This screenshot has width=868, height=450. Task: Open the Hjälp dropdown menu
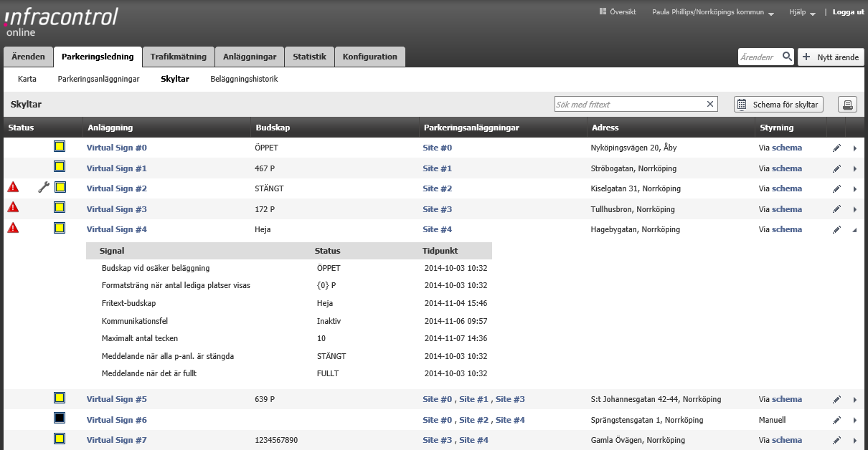[x=803, y=12]
